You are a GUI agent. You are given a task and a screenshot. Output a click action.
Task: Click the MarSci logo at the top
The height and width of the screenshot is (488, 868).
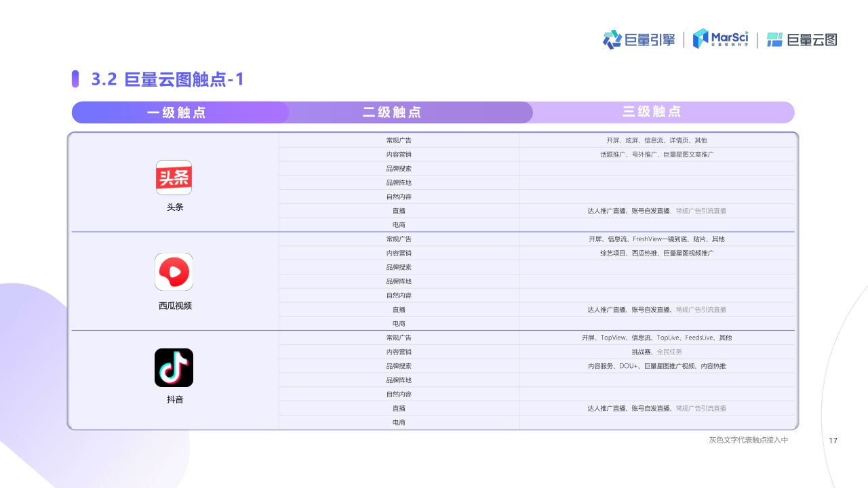[719, 39]
